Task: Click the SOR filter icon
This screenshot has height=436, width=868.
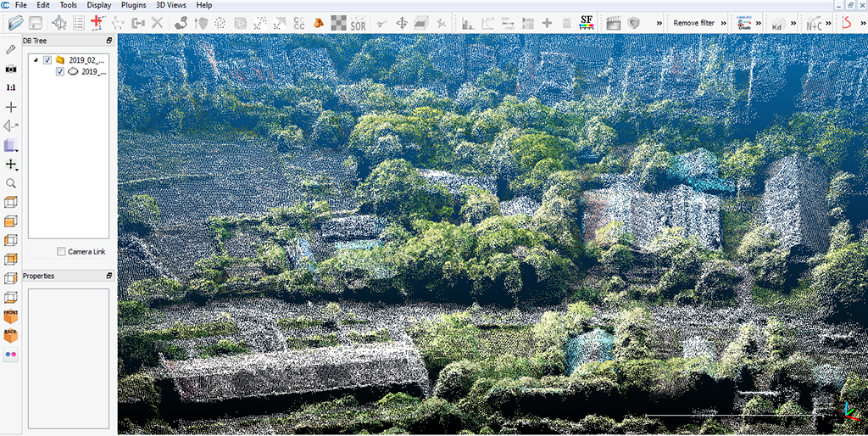Action: pyautogui.click(x=359, y=23)
